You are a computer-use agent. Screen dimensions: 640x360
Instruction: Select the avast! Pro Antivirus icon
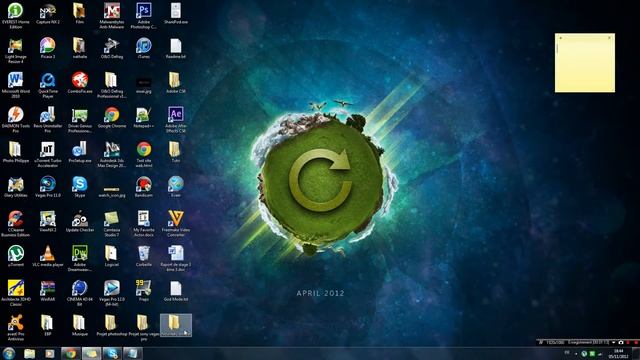(16, 328)
